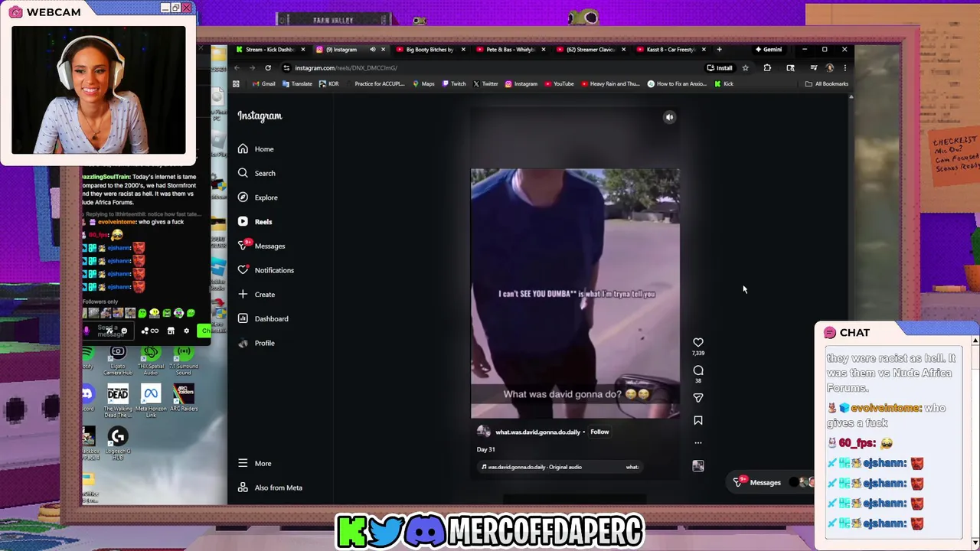
Task: Toggle the reel's audio speaker button
Action: [x=669, y=117]
